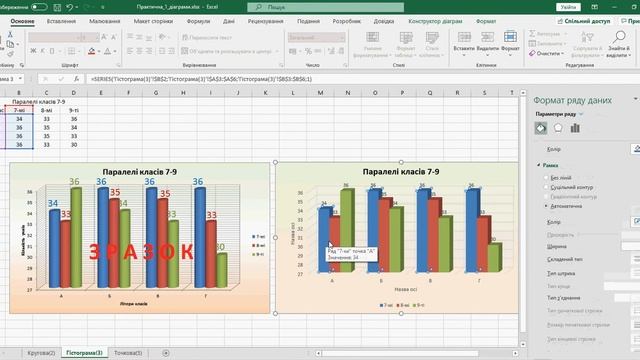This screenshot has width=640, height=360.
Task: Switch to the Точкова(3) sheet tab
Action: (128, 353)
